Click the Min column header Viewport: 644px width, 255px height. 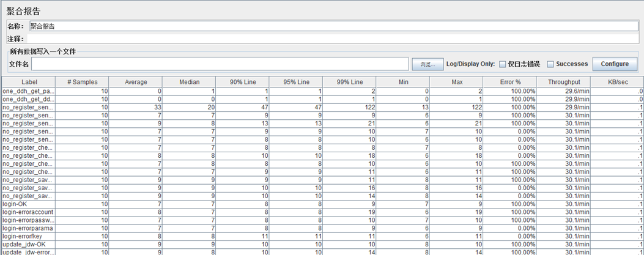click(403, 82)
